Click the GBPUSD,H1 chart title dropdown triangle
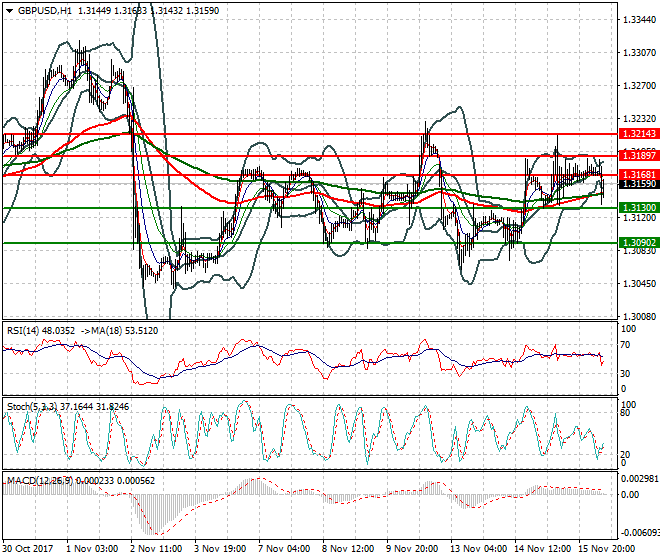660x560 pixels. (10, 11)
